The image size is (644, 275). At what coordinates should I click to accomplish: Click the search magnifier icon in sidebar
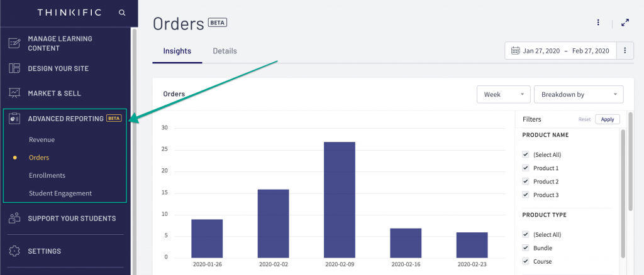pos(122,13)
